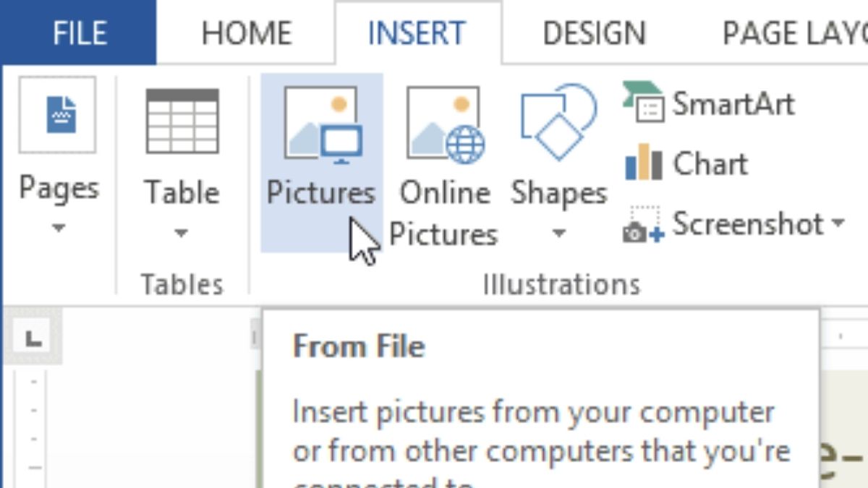This screenshot has width=868, height=488.
Task: Expand the Shapes dropdown arrow
Action: (x=558, y=234)
